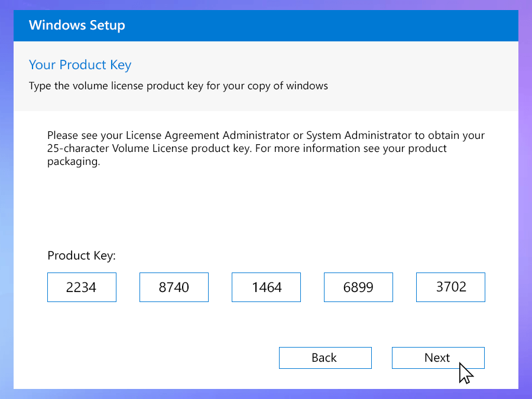Screen dimensions: 532x399
Task: Focus the first key field containing 2234
Action: (82, 287)
